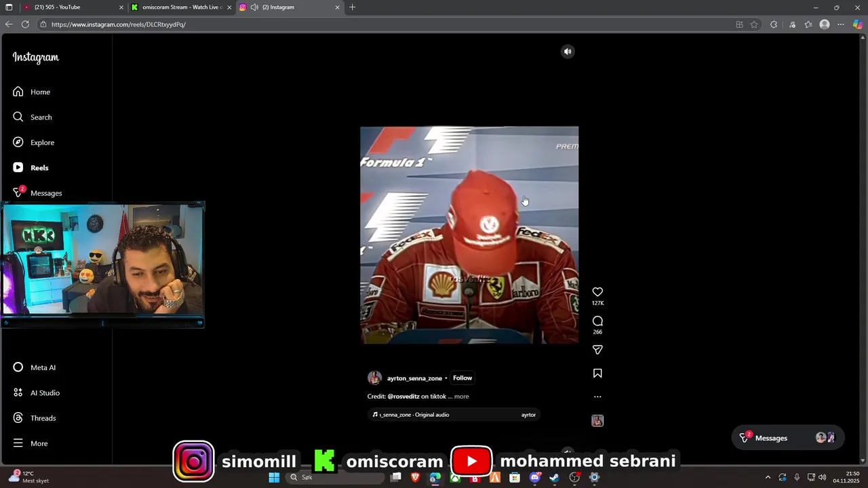View site information lock icon
Image resolution: width=868 pixels, height=488 pixels.
point(43,24)
